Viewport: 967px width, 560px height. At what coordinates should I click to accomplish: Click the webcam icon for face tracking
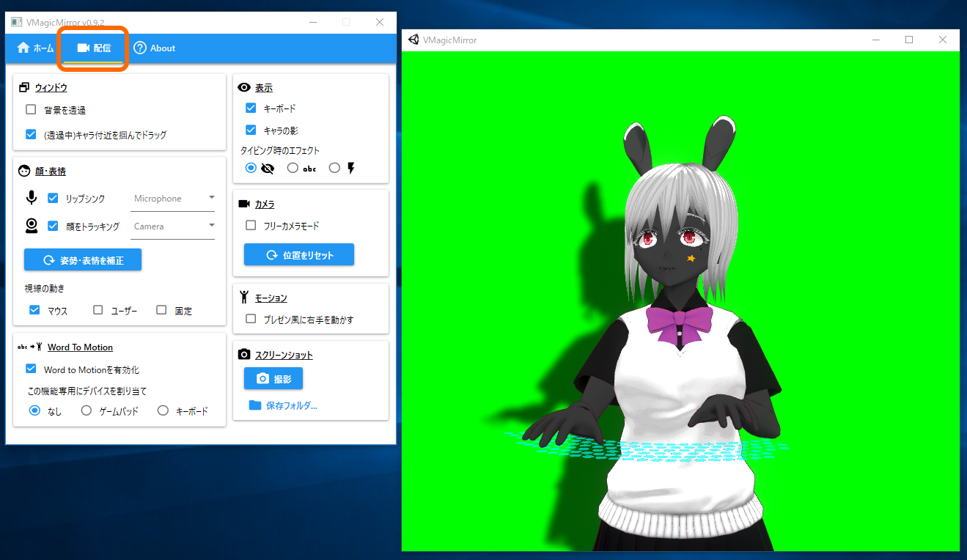(32, 226)
